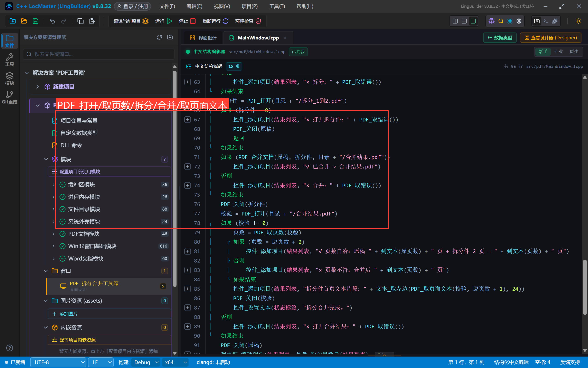The height and width of the screenshot is (368, 588).
Task: Select the horizontal split layout icon
Action: (x=464, y=21)
